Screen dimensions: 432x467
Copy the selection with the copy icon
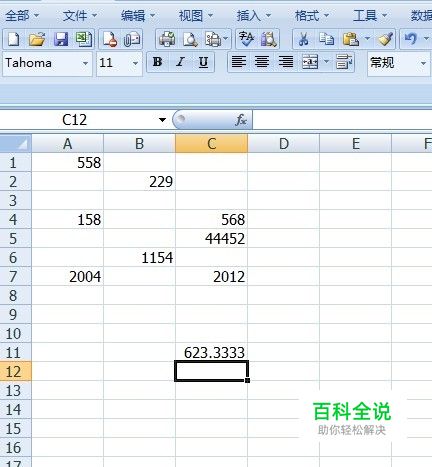pyautogui.click(x=326, y=39)
